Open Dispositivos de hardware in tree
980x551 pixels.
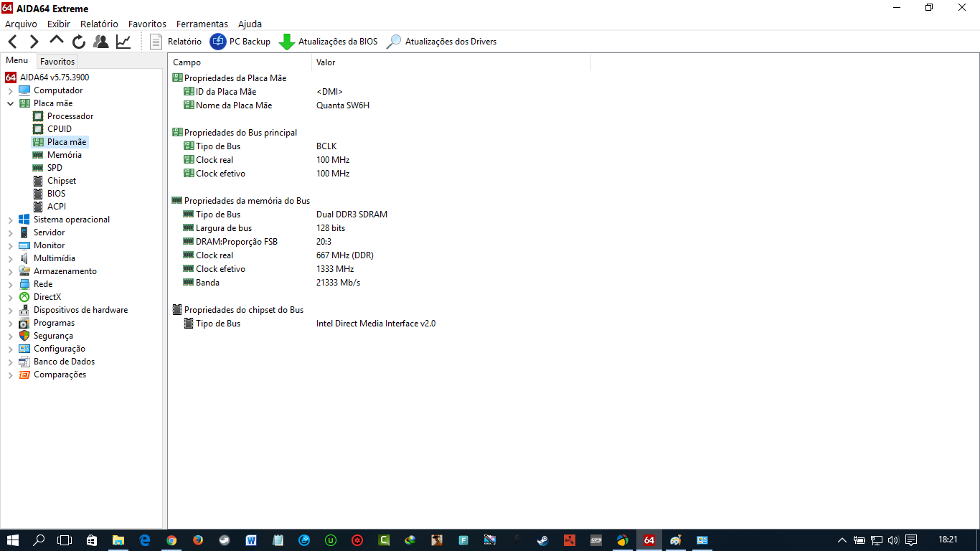pos(80,310)
